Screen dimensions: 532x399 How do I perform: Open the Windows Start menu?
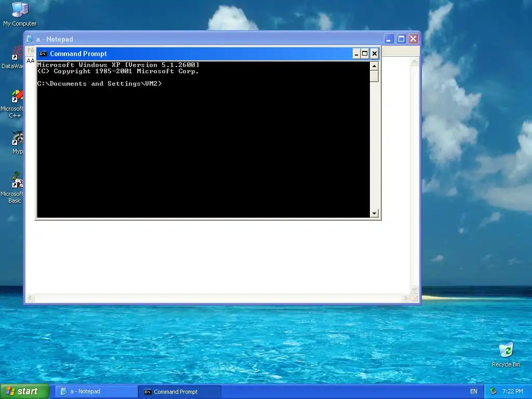coord(25,391)
